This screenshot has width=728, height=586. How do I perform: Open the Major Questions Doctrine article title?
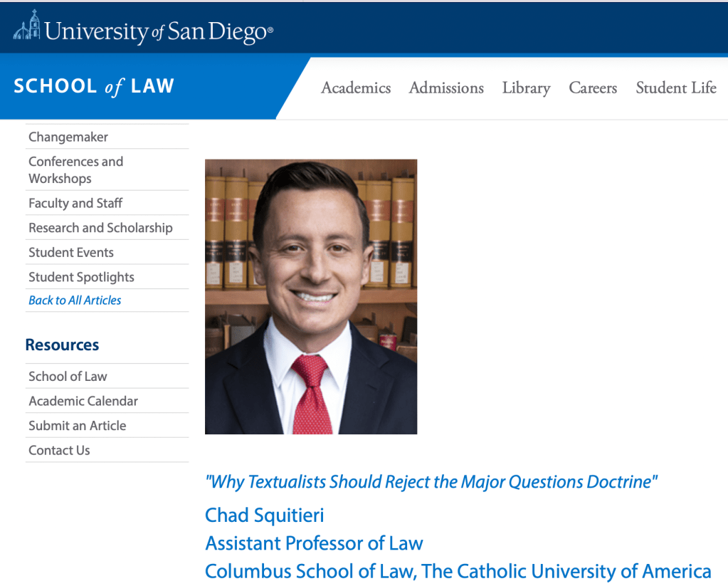coord(431,482)
